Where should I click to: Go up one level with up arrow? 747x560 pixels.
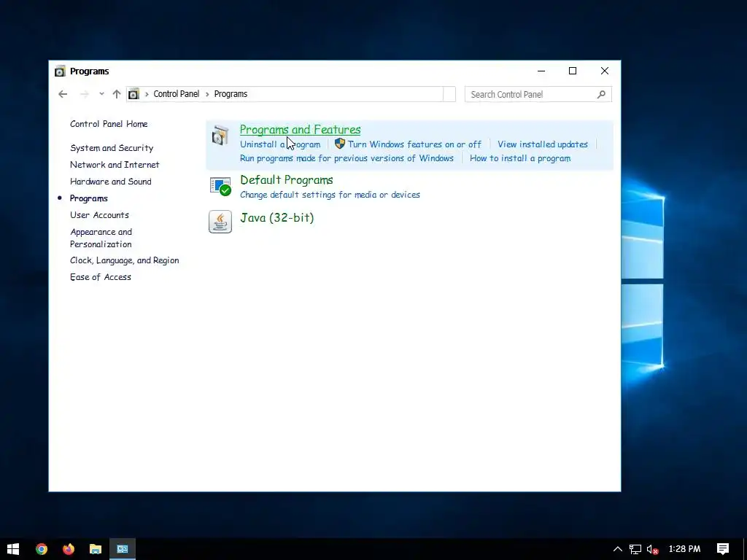(x=116, y=94)
